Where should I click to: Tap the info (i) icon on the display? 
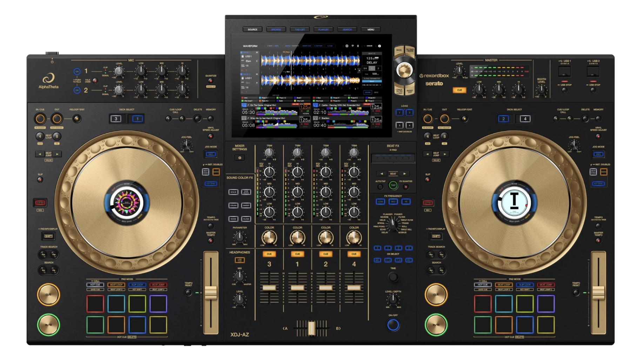[380, 46]
